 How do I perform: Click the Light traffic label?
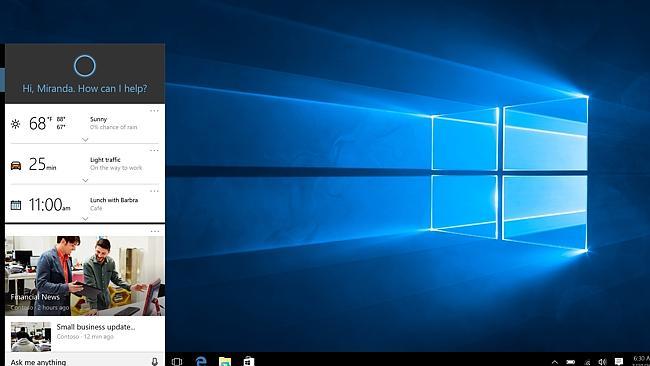[105, 160]
